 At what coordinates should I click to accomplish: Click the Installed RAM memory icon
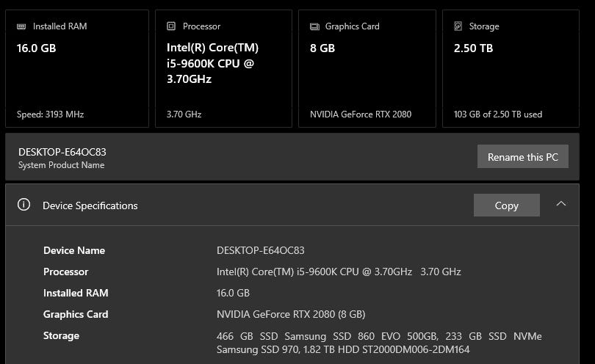pyautogui.click(x=21, y=26)
